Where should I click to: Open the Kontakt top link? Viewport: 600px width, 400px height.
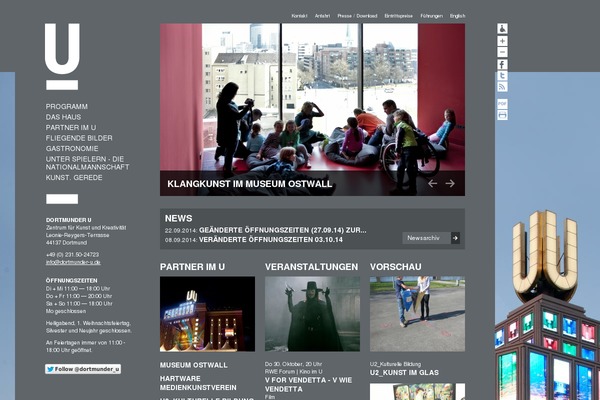click(x=299, y=16)
